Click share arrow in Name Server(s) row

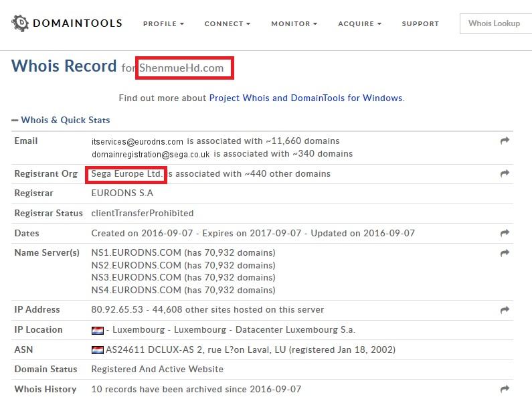pyautogui.click(x=505, y=253)
